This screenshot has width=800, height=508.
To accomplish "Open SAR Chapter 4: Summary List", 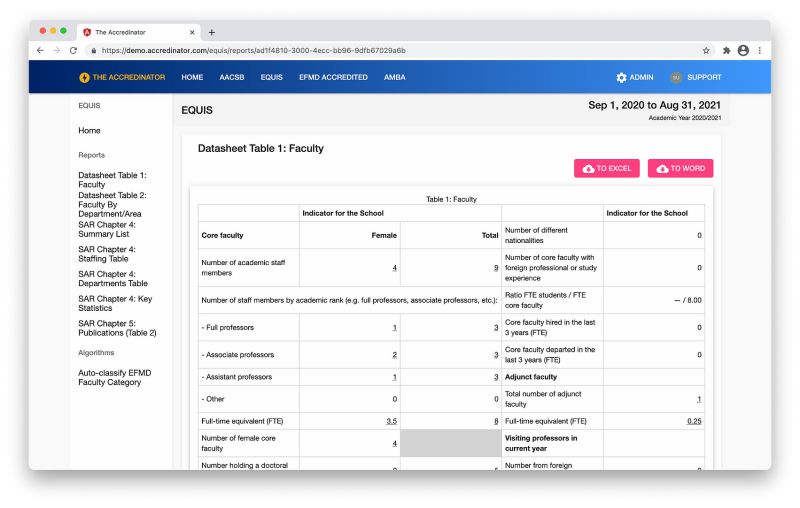I will 107,230.
